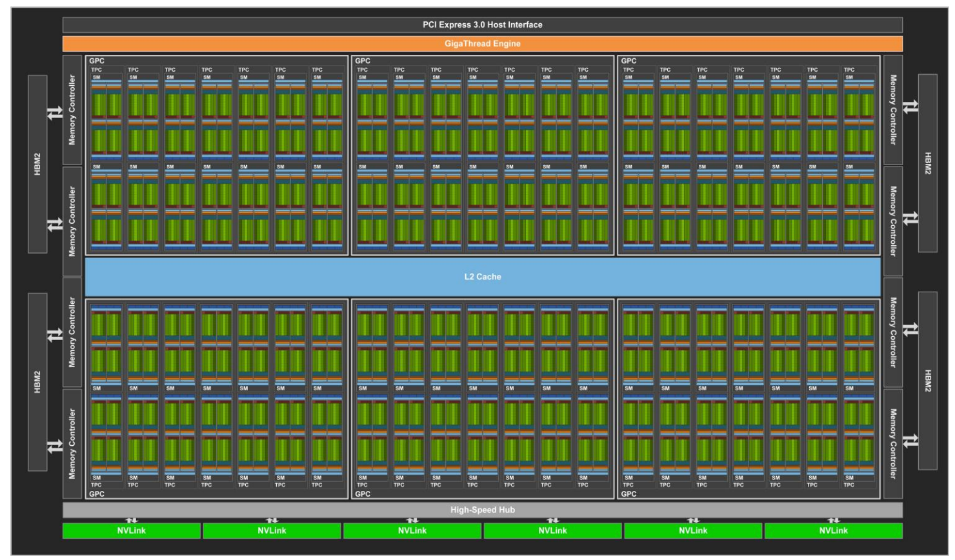Click the arrows icon beside the top-right Memory Controller
The image size is (955, 560).
click(910, 106)
